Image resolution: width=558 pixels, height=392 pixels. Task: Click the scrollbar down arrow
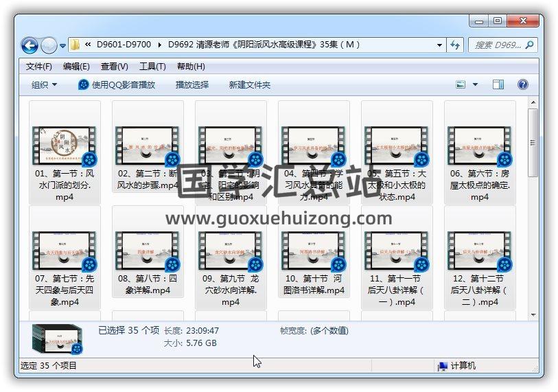click(x=533, y=314)
